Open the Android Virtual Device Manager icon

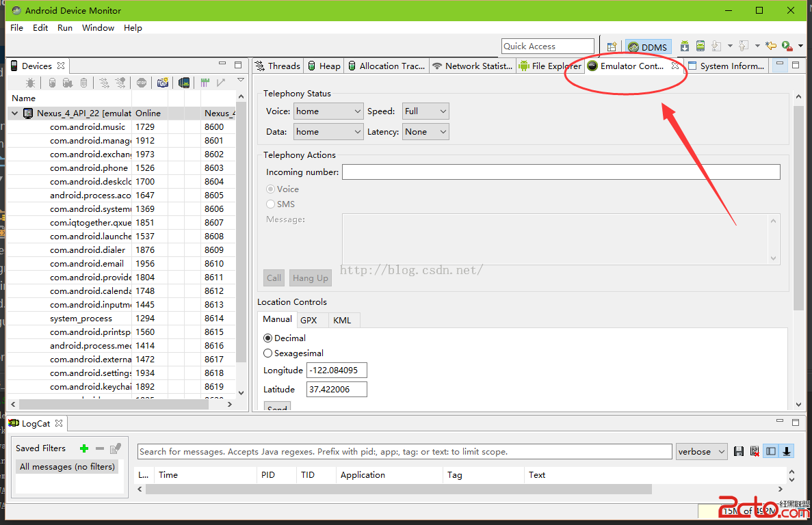tap(700, 46)
